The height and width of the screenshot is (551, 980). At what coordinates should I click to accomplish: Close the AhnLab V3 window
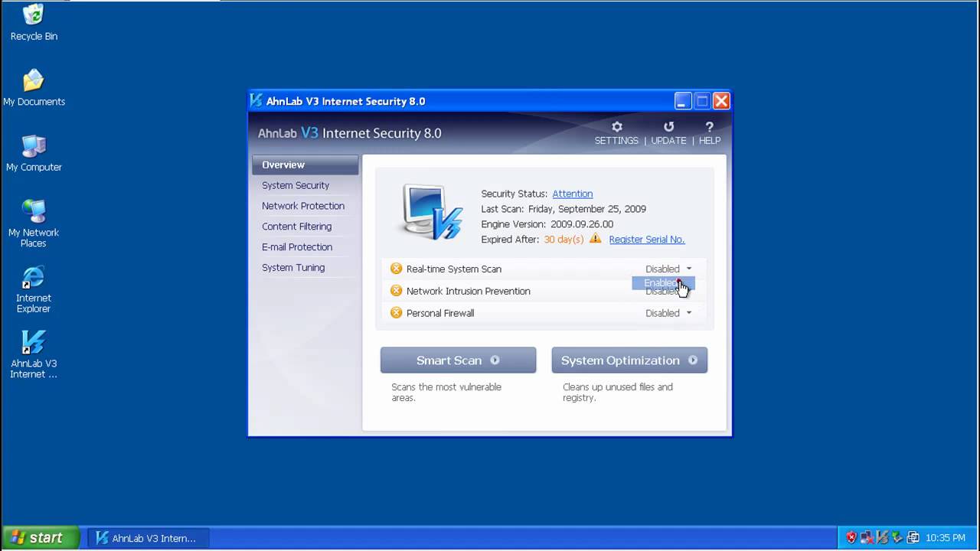721,101
